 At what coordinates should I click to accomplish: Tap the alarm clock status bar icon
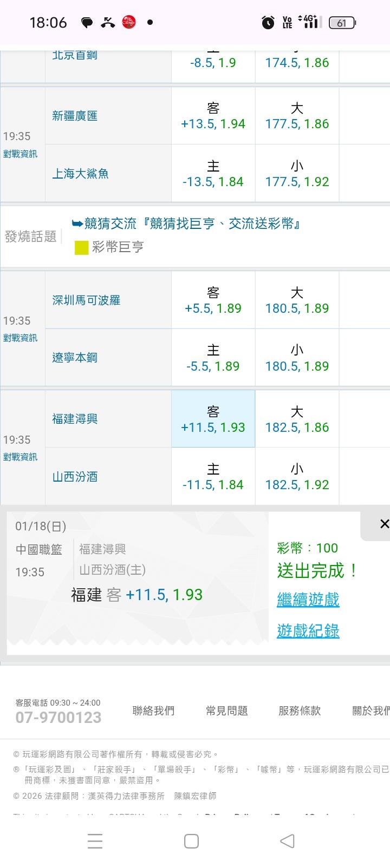(x=268, y=23)
